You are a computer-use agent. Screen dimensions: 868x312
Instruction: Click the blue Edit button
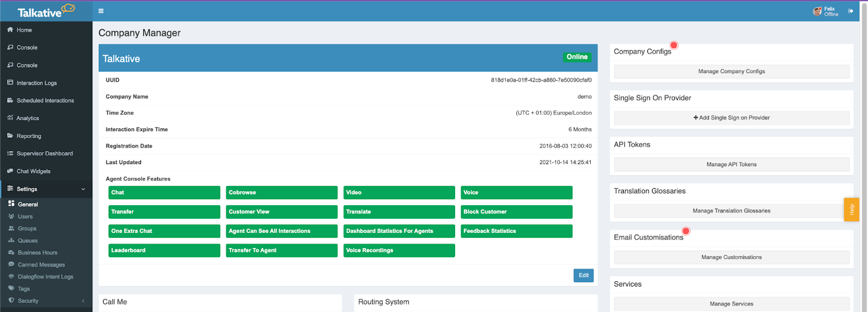(583, 275)
